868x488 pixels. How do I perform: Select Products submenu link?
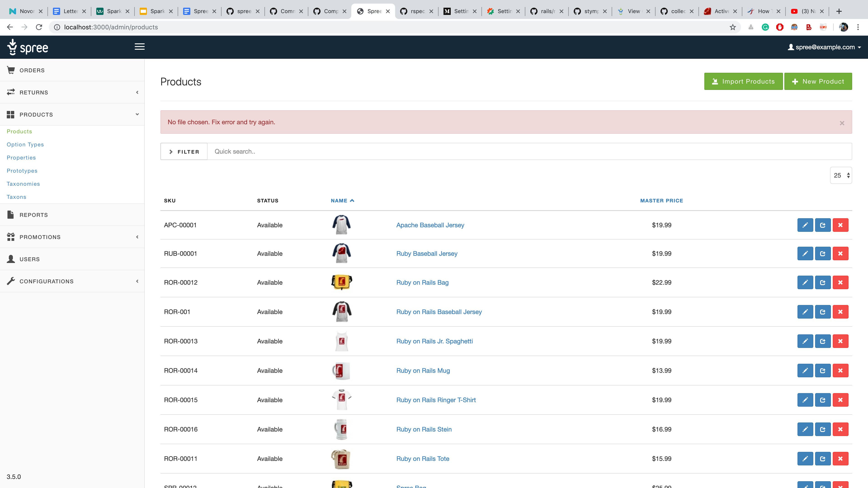tap(19, 131)
